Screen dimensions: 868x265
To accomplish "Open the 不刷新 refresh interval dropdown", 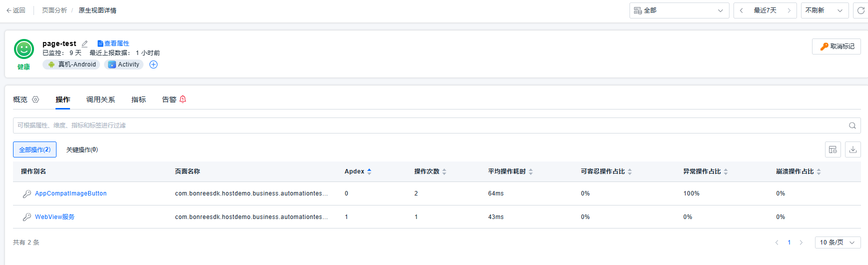I will pos(824,10).
